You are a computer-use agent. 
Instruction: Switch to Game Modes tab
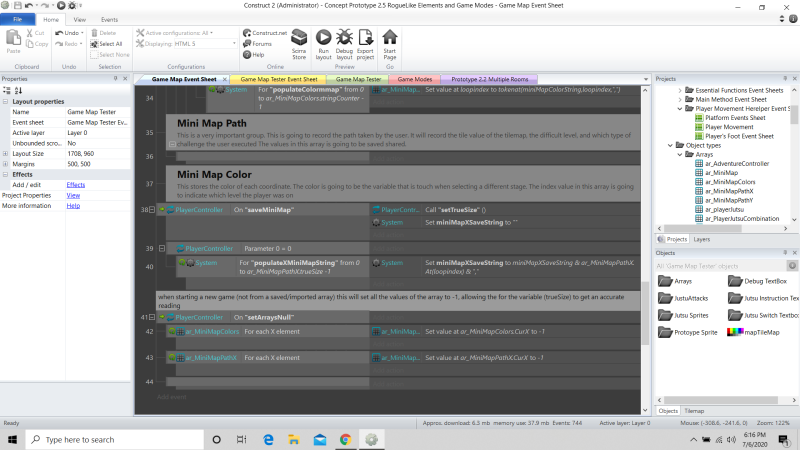coord(414,79)
